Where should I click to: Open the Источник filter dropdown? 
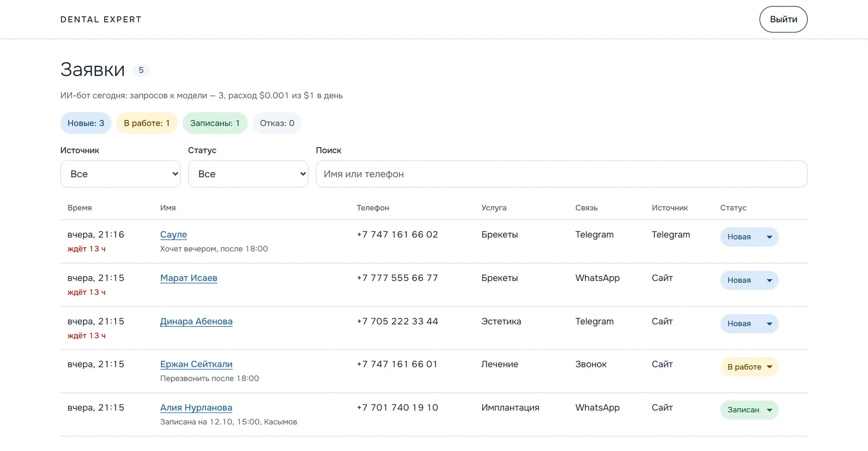coord(120,174)
